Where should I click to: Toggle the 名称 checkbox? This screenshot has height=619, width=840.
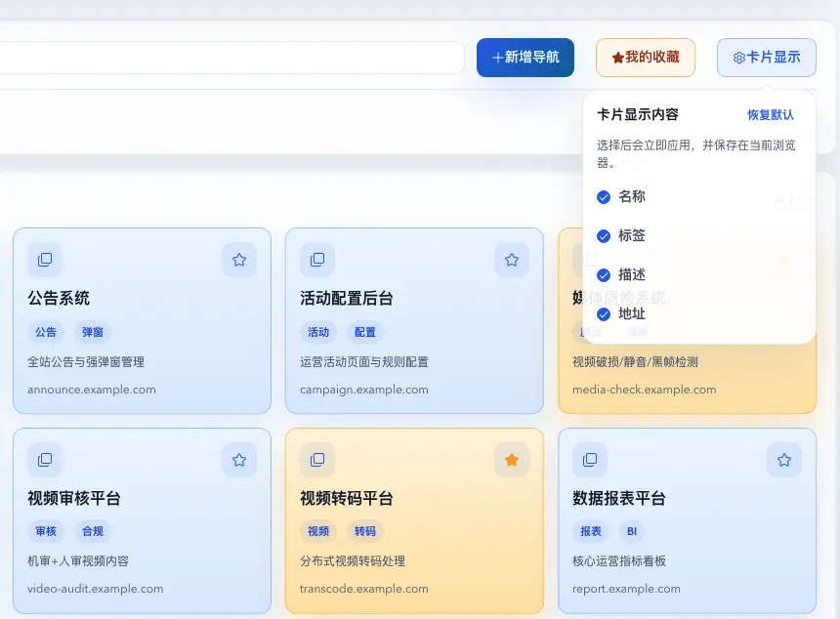(x=604, y=197)
